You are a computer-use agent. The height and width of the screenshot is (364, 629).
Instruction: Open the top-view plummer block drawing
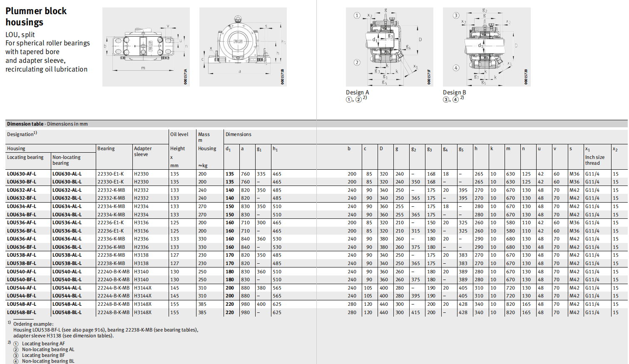(146, 47)
